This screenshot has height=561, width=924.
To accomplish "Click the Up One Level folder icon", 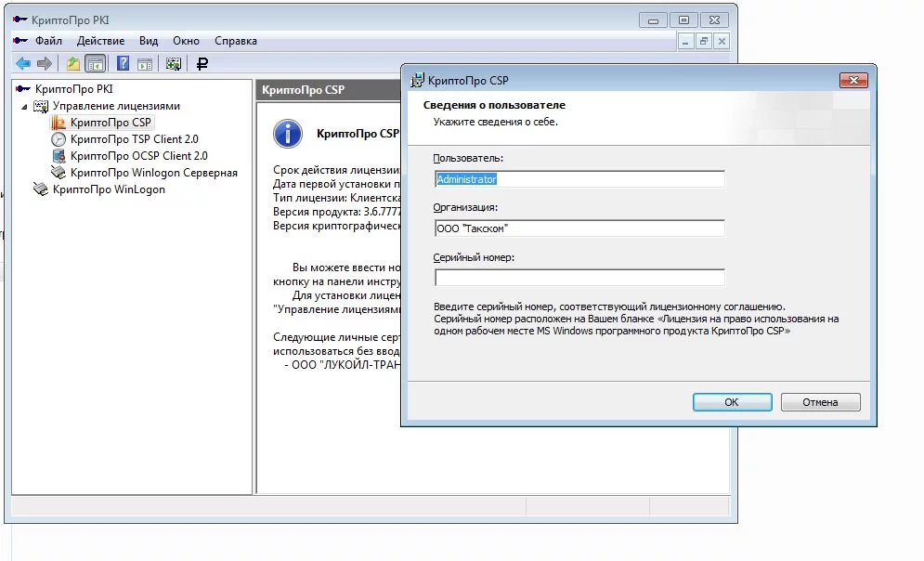I will (73, 64).
